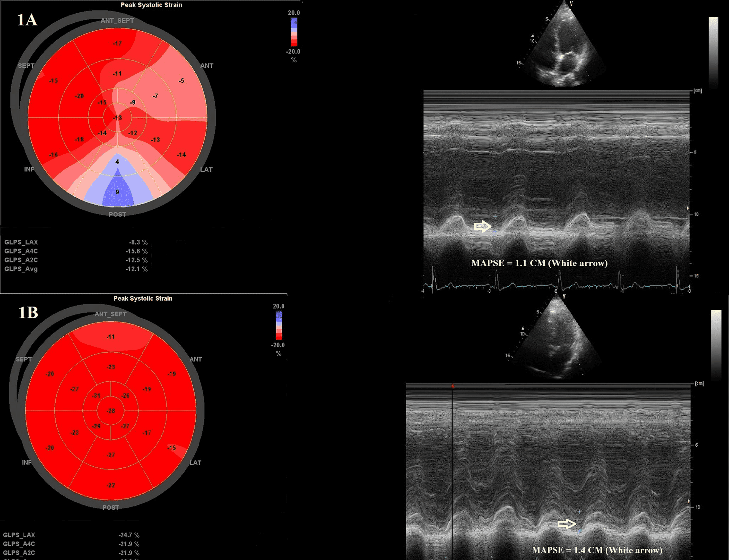Click the blue posterior segment valued 9

click(x=117, y=192)
